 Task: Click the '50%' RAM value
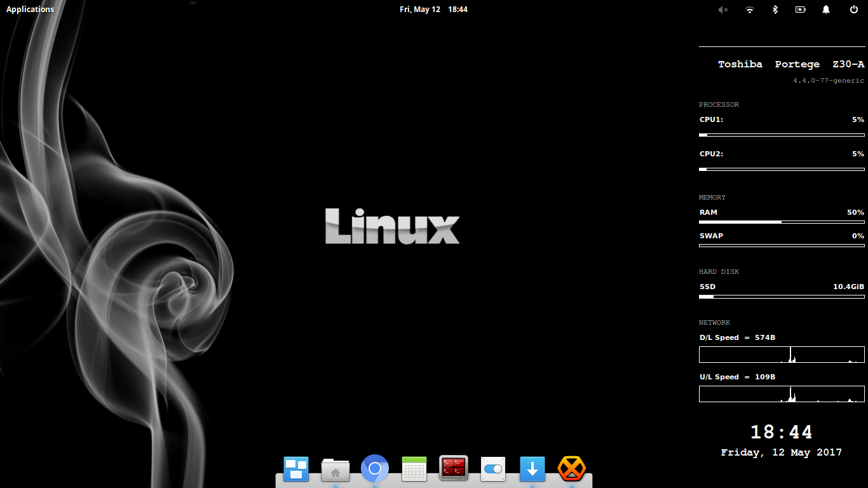click(x=856, y=212)
